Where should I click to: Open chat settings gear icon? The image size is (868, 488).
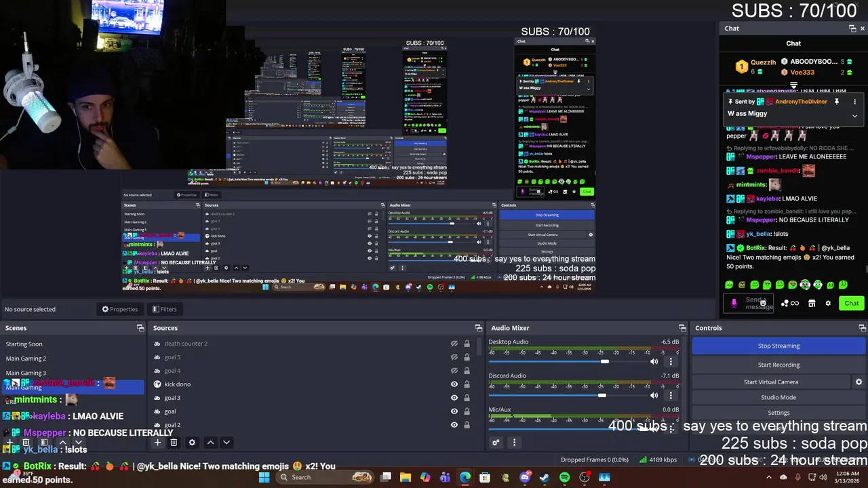[828, 304]
